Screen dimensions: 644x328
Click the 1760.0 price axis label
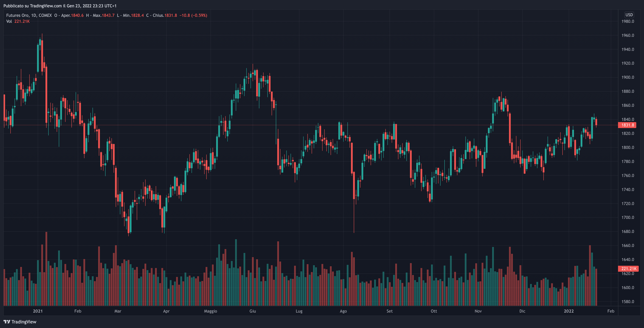tap(628, 176)
